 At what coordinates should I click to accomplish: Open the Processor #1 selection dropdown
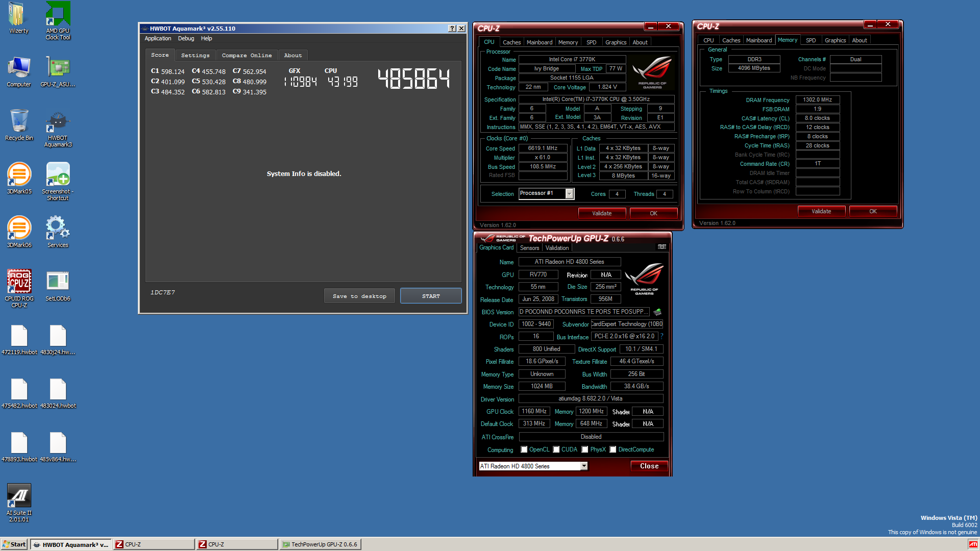click(x=570, y=194)
